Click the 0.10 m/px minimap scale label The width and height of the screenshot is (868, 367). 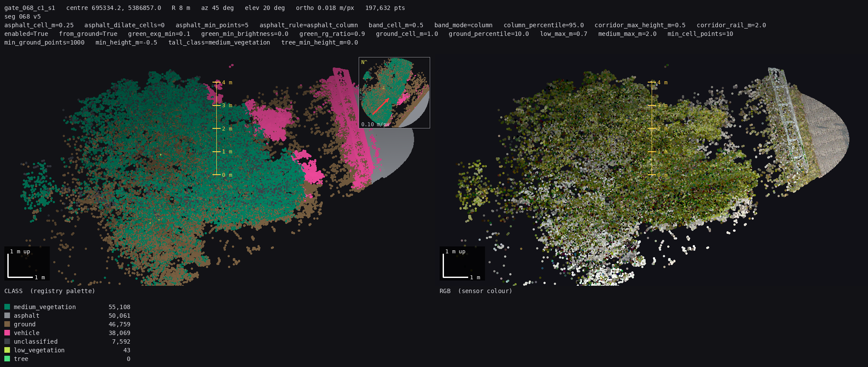[376, 124]
